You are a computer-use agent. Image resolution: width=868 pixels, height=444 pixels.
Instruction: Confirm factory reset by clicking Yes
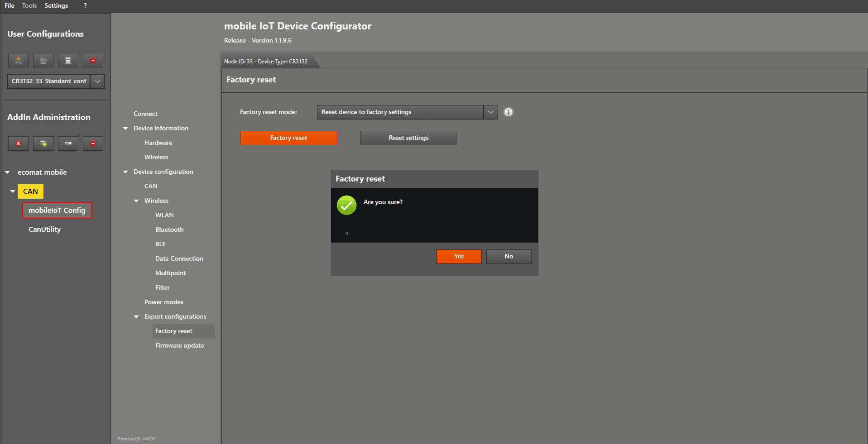click(x=459, y=257)
